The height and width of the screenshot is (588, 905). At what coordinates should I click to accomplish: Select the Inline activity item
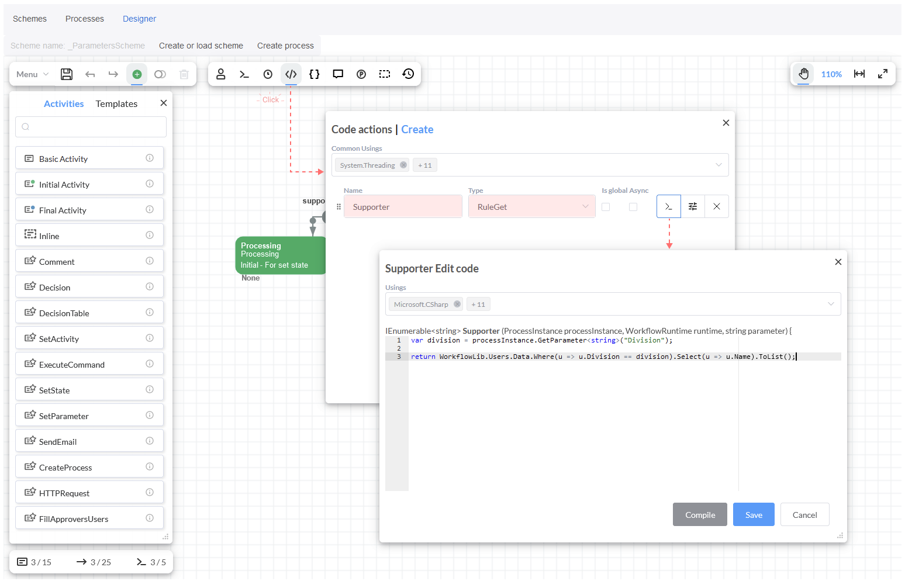(x=89, y=235)
